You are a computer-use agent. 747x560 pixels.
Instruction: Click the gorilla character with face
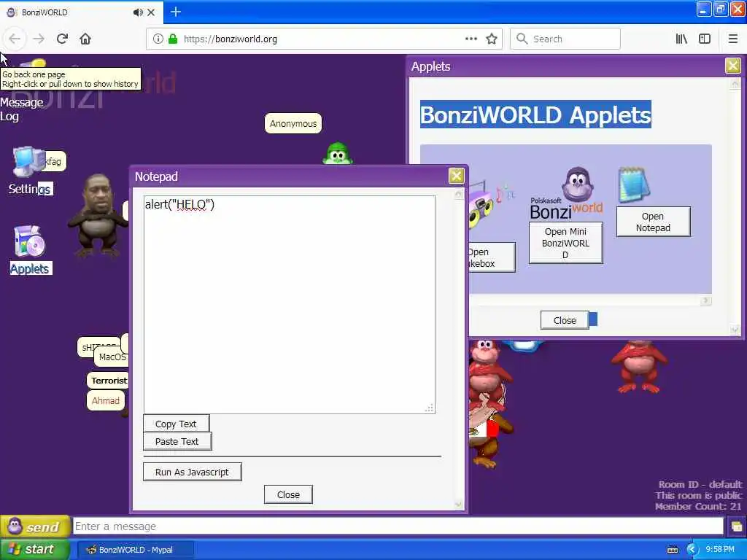(x=98, y=215)
